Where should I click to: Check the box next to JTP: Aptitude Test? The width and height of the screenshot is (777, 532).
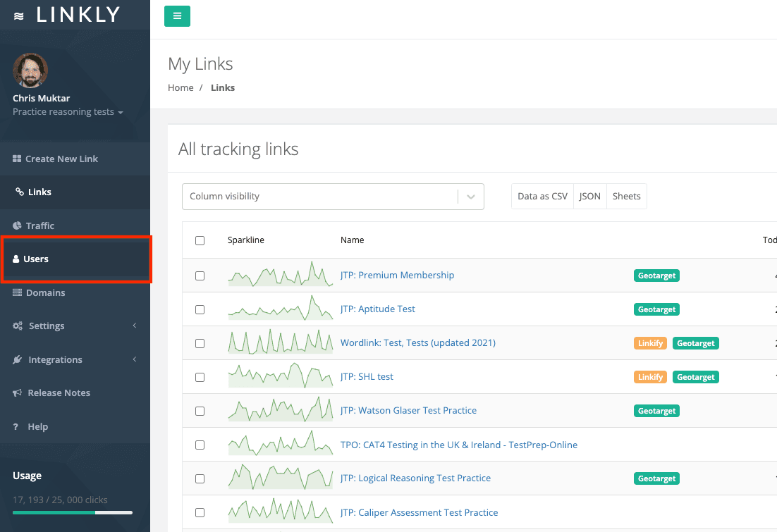pyautogui.click(x=200, y=309)
